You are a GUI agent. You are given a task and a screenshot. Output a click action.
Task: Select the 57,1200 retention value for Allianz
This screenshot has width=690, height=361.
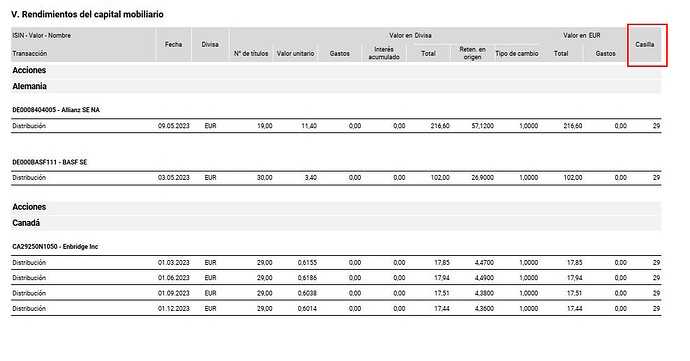pyautogui.click(x=482, y=126)
